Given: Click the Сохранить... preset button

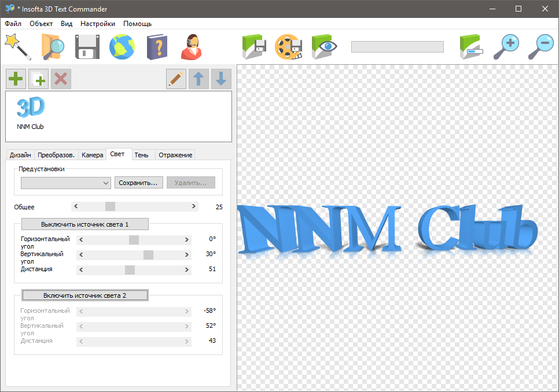Looking at the screenshot, I should point(139,183).
